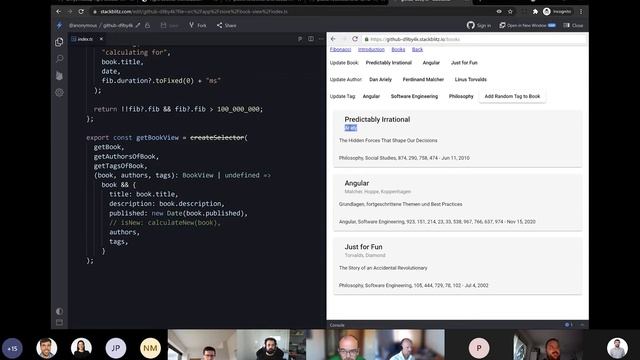Click Update Book Predictably Irrational button
The image size is (640, 360).
(389, 63)
